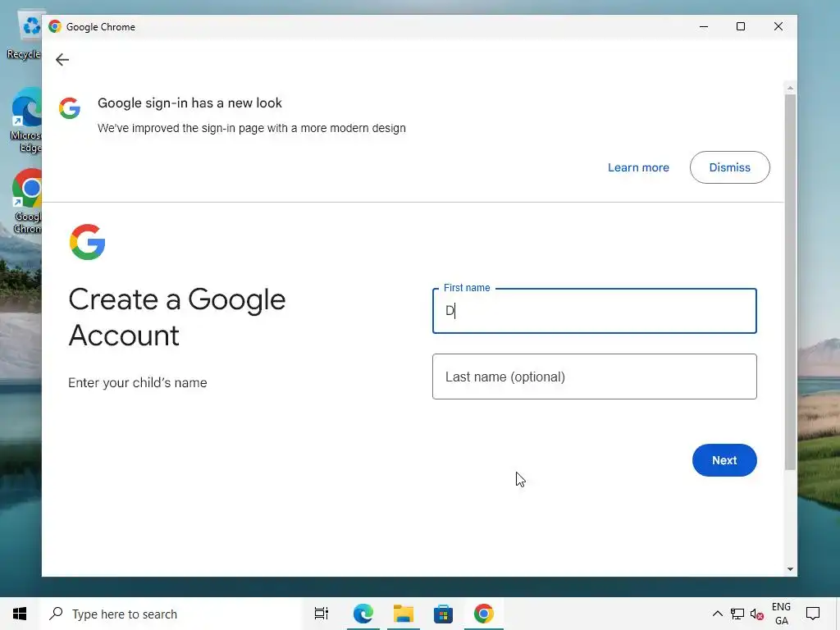Click the muted volume tray icon

click(x=756, y=614)
